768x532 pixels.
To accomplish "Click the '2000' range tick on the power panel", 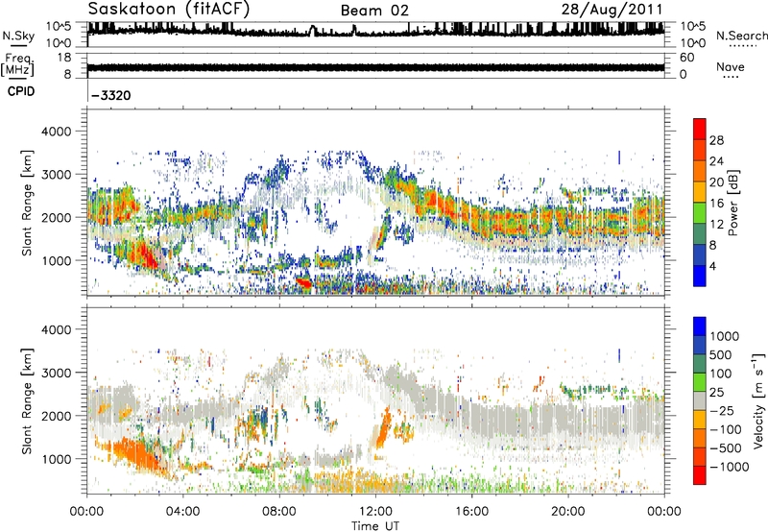I will coord(56,217).
